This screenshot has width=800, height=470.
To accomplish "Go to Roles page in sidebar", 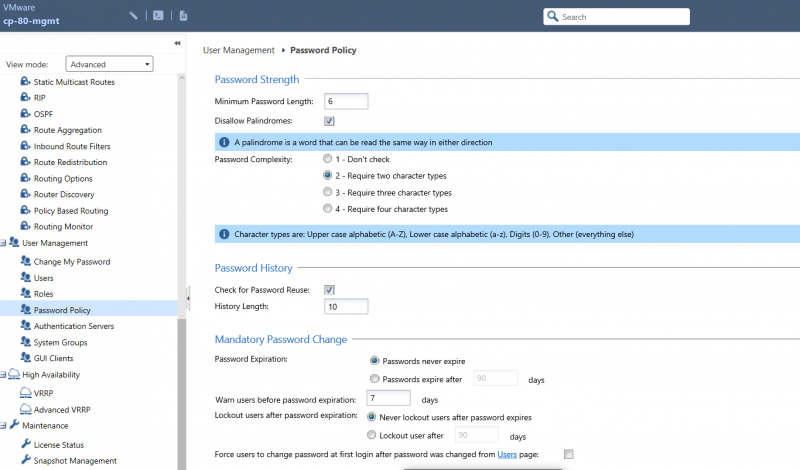I will (x=43, y=294).
